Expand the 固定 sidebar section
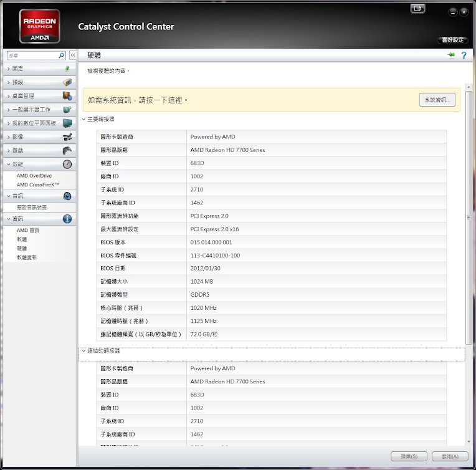476x470 pixels. point(9,69)
